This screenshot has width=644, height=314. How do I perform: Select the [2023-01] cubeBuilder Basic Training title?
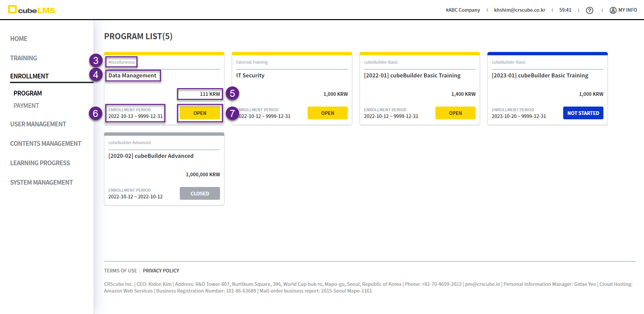540,75
